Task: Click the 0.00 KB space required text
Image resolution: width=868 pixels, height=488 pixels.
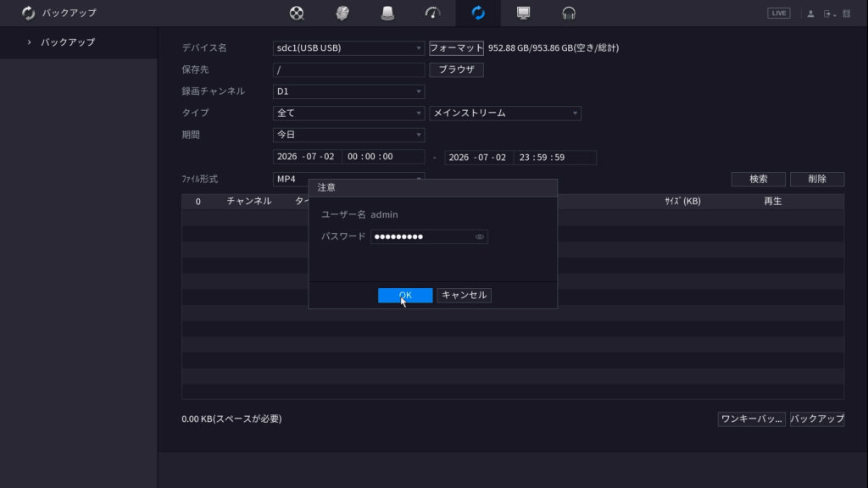Action: 231,419
